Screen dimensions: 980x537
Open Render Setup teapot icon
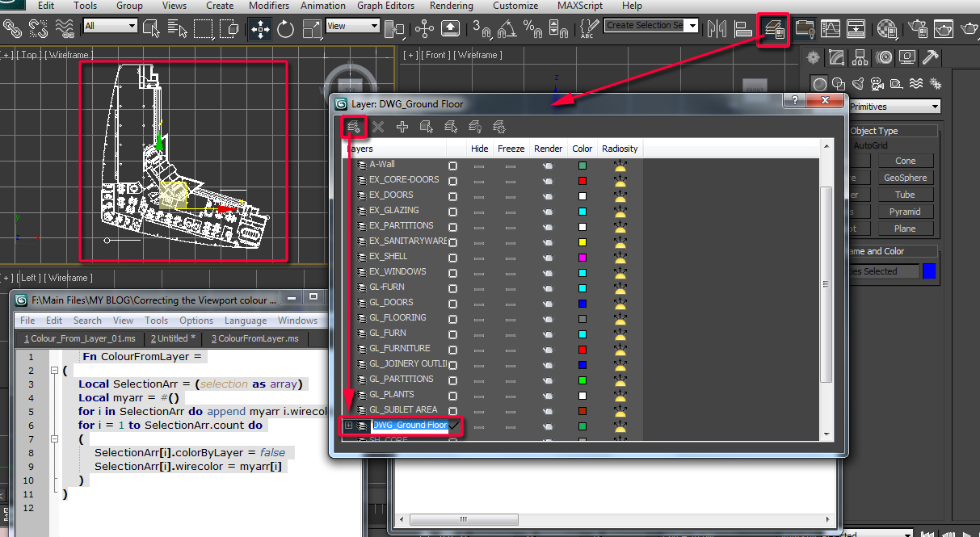tap(918, 29)
